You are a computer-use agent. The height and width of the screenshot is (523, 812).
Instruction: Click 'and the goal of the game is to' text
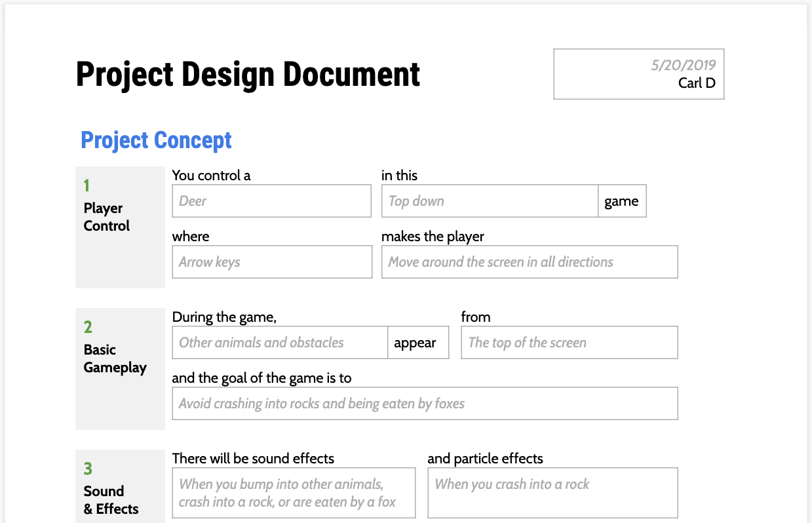(x=261, y=378)
